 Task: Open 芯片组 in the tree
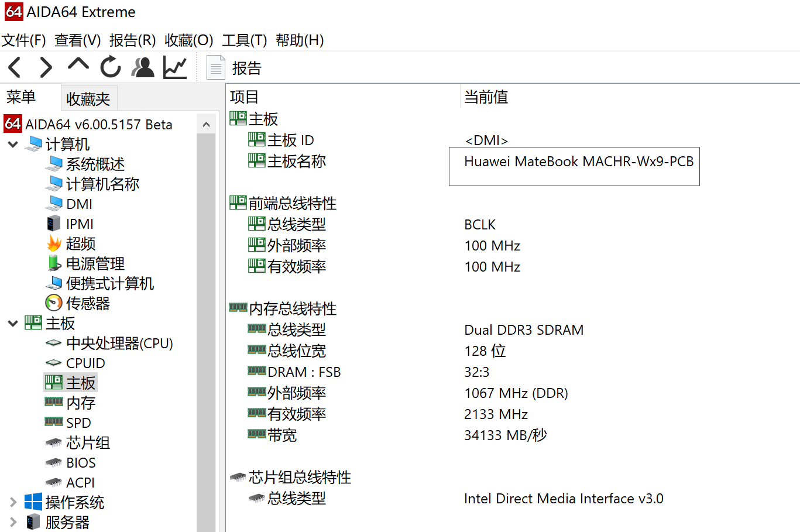[78, 442]
